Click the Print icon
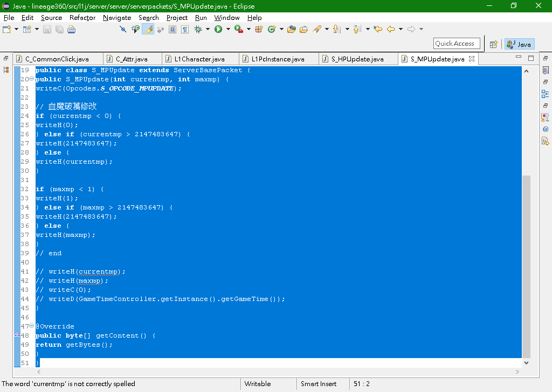 click(72, 29)
